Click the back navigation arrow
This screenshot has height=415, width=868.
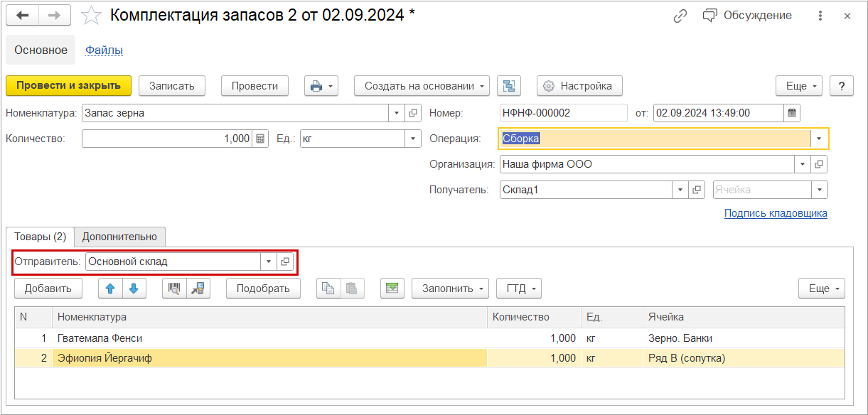[22, 15]
